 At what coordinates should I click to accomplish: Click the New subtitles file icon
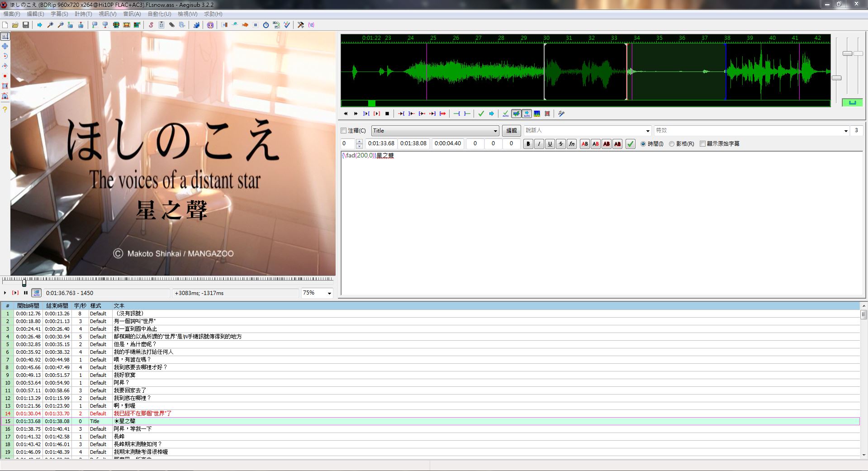tap(5, 25)
